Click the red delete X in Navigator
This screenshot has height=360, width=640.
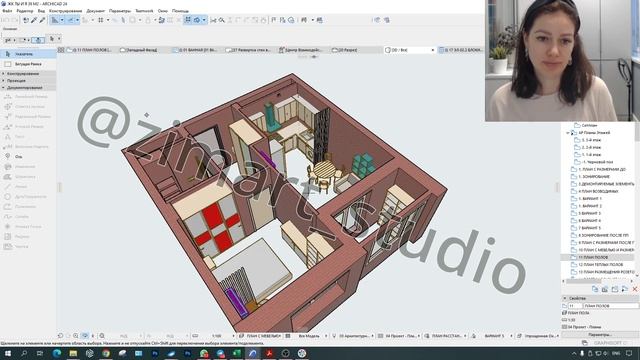[x=635, y=289]
